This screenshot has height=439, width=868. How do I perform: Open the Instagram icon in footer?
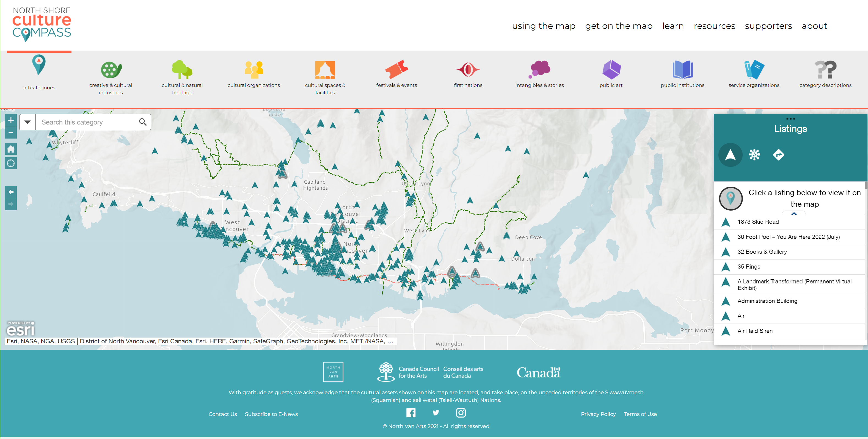tap(461, 413)
